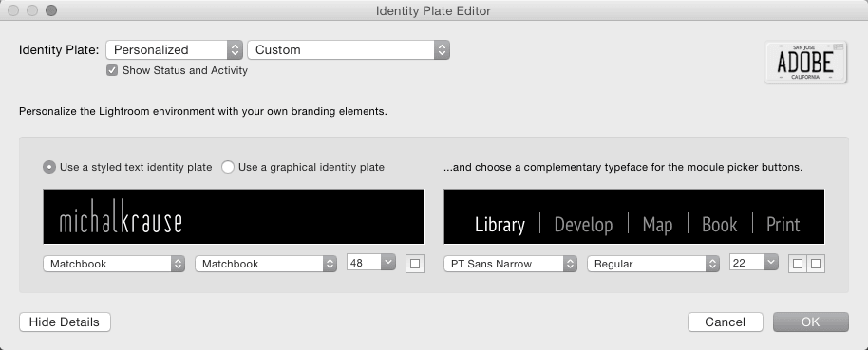Open the PT Sans Narrow typeface dropdown
The height and width of the screenshot is (350, 868).
(x=510, y=264)
